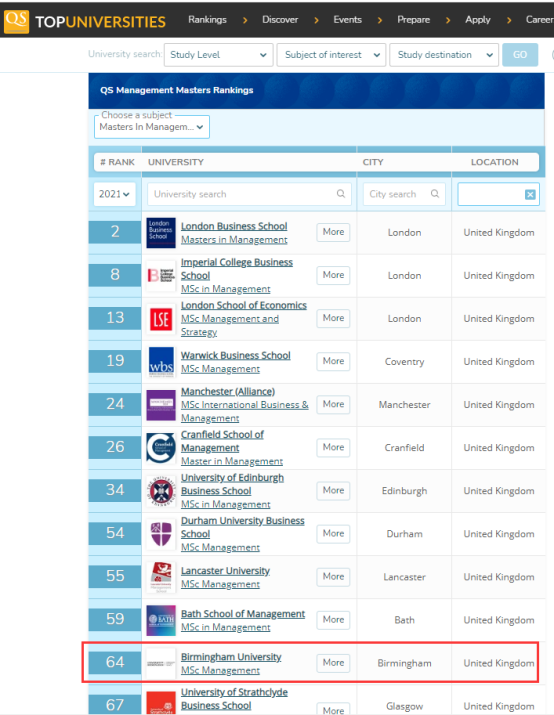
Task: Open University of Strathclyde Business School link
Action: (234, 699)
